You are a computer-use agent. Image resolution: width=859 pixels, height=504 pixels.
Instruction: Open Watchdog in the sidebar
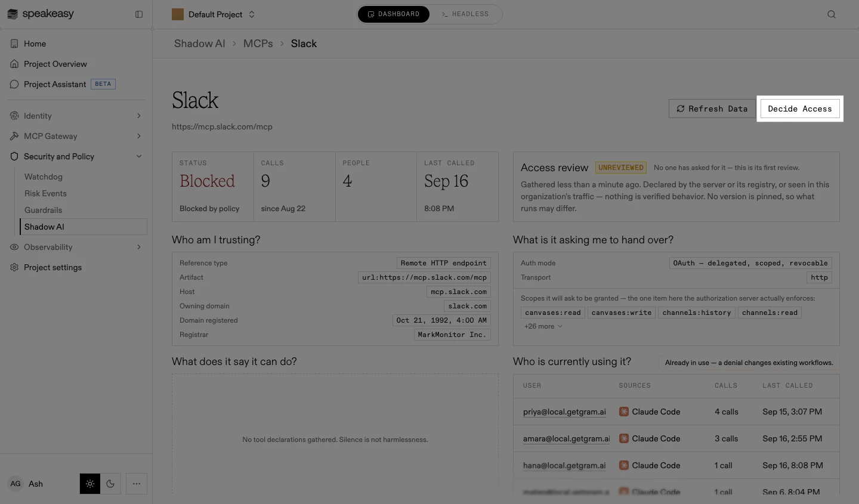click(44, 177)
